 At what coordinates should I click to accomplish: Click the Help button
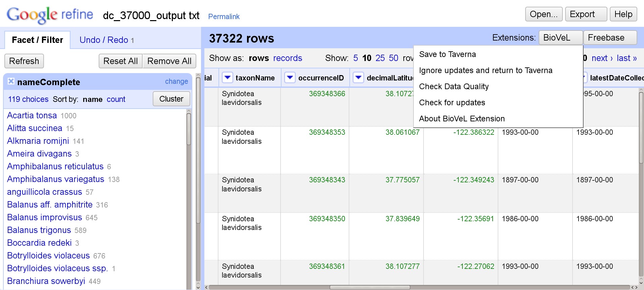click(x=623, y=14)
